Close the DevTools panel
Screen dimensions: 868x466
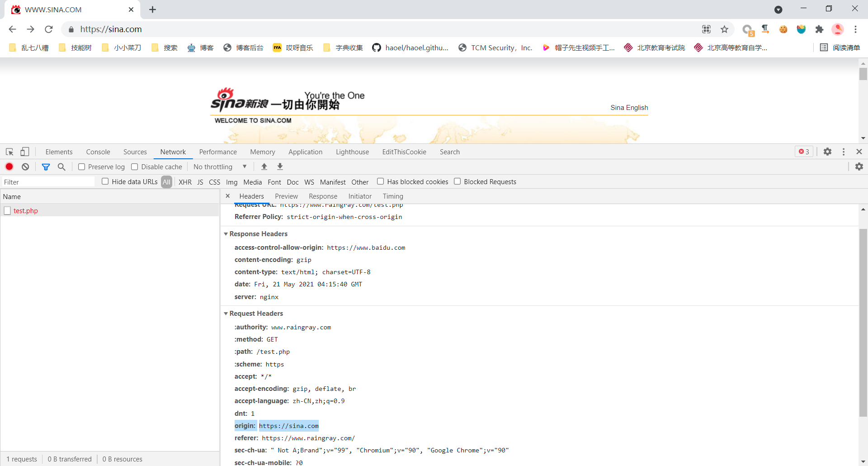coord(859,152)
